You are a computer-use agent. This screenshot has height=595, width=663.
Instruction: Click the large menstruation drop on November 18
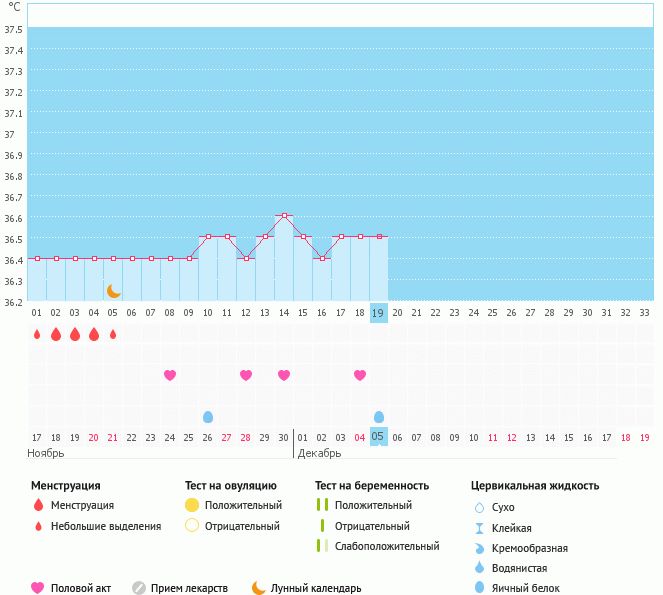(x=56, y=334)
